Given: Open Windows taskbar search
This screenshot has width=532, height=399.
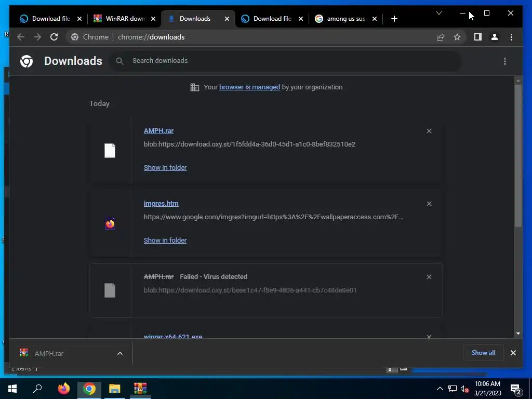Looking at the screenshot, I should 37,389.
